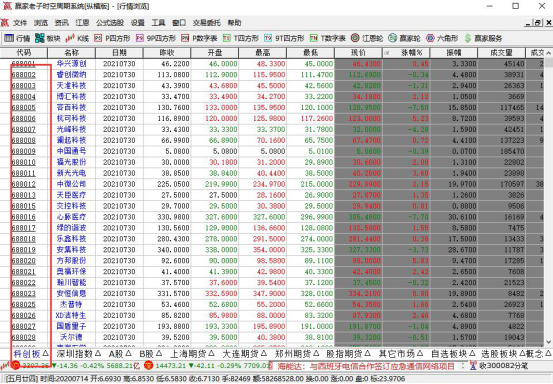Minimize the inner document window
Image resolution: width=553 pixels, height=384 pixels.
click(x=528, y=23)
